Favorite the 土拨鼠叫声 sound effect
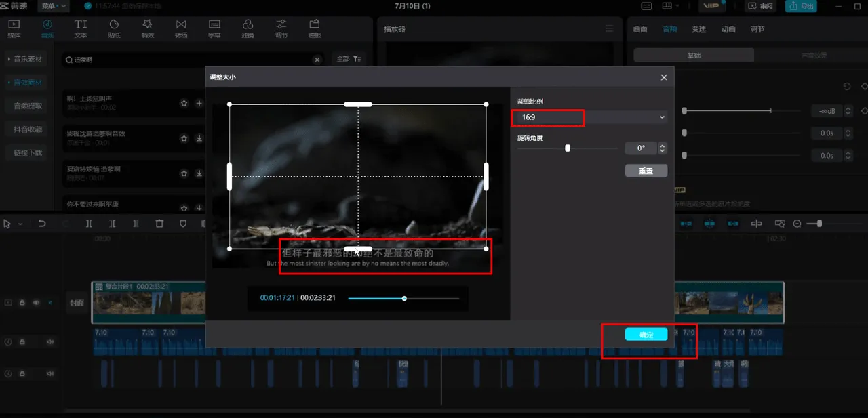Screen dimensions: 868x418 (184, 103)
